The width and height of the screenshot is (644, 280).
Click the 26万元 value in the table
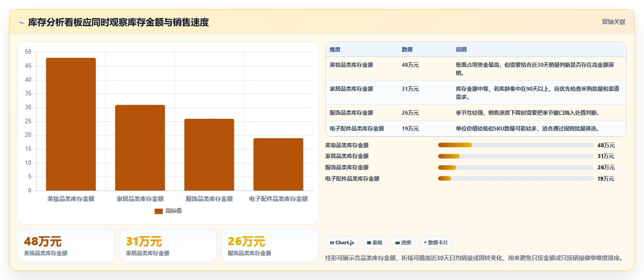click(x=410, y=113)
